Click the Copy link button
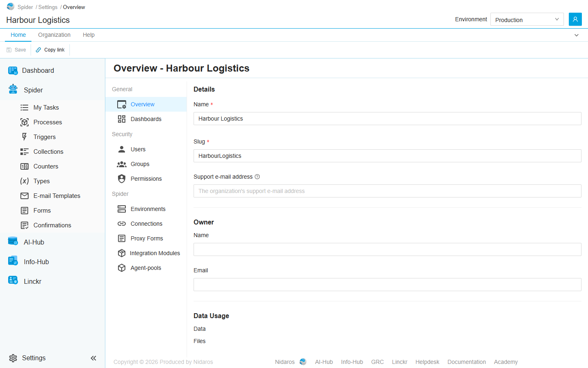The height and width of the screenshot is (368, 588). [50, 50]
